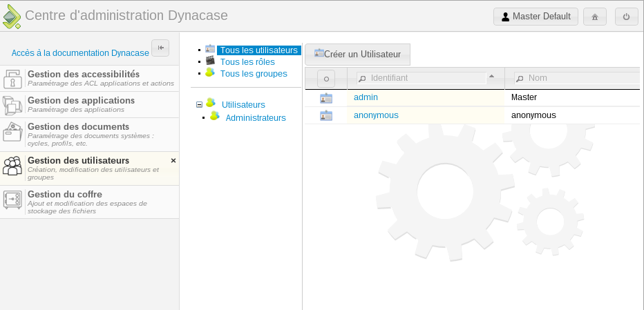Click Centre d'administration Dynacase title
Viewport: 644px width, 310px height.
[x=126, y=16]
